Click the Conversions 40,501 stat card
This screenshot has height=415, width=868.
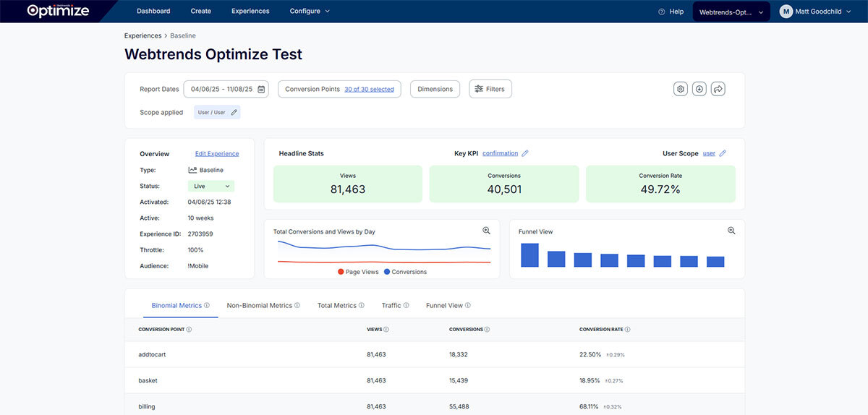pyautogui.click(x=504, y=184)
